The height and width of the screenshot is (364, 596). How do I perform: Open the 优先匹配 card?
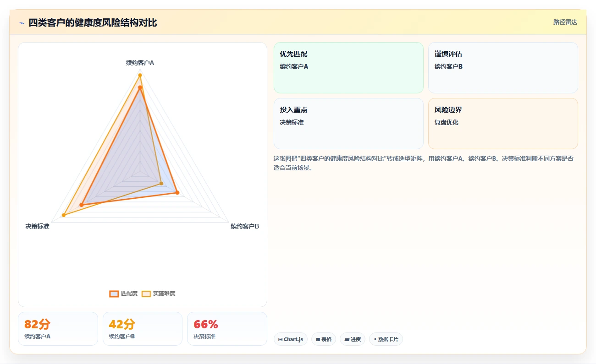348,68
